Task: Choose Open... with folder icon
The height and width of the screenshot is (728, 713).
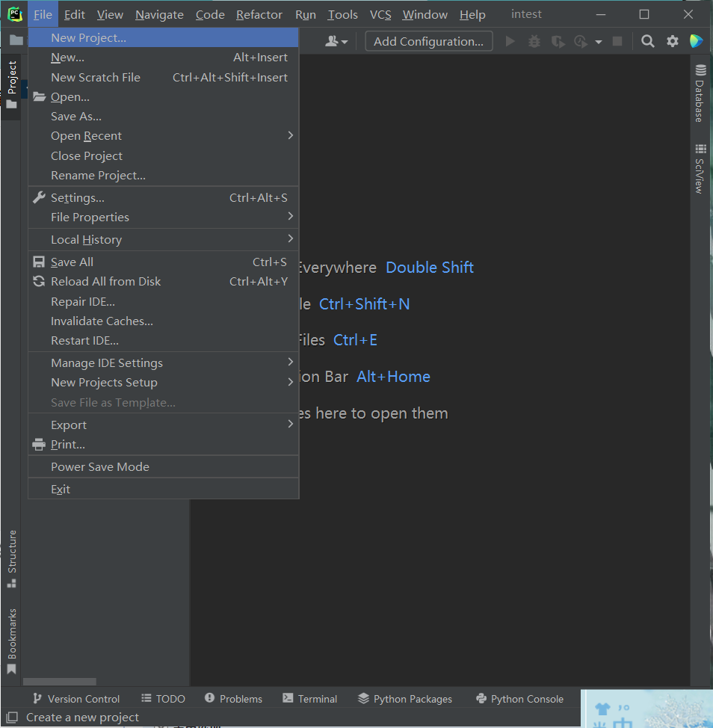Action: coord(163,96)
